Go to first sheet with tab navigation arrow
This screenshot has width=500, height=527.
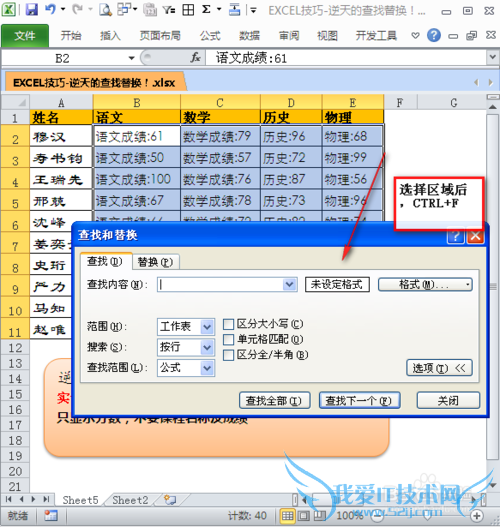point(9,499)
